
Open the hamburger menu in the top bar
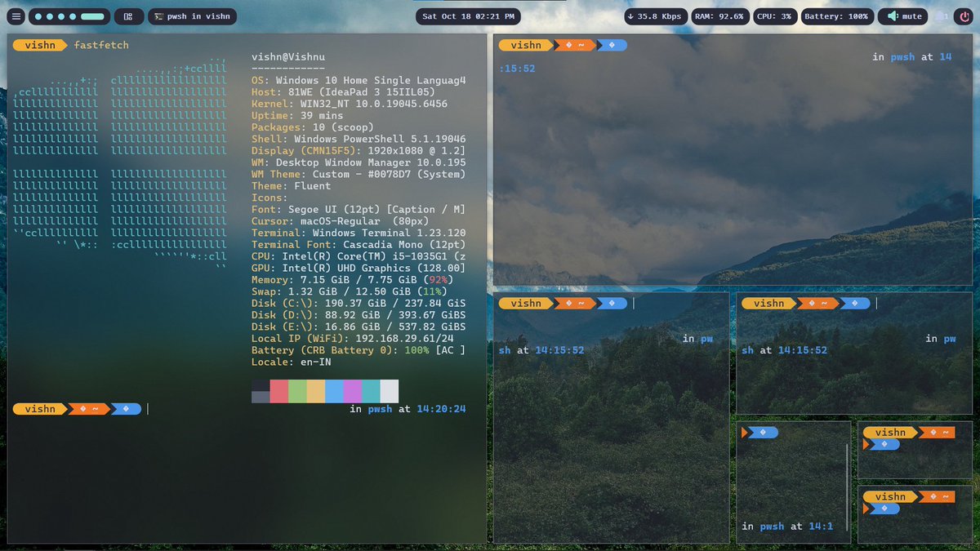[16, 16]
